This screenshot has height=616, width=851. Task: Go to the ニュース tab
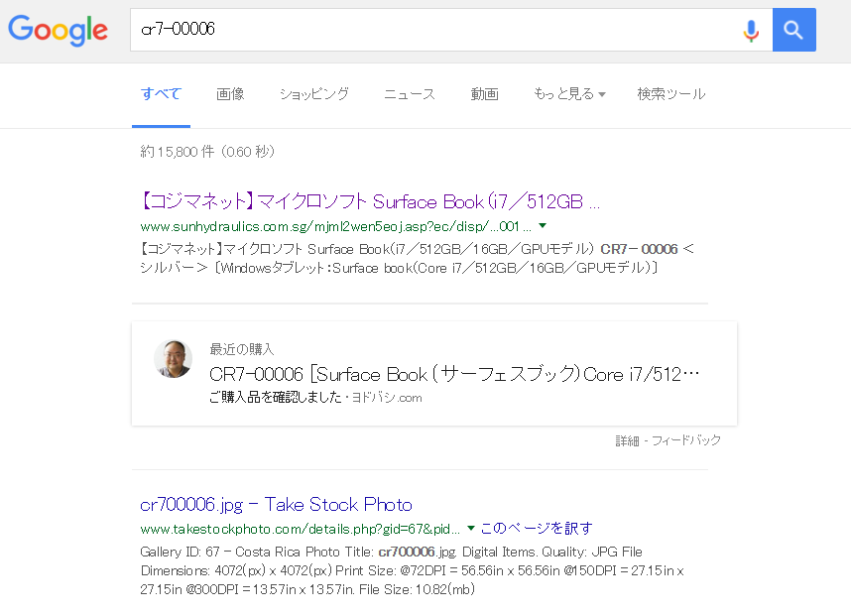pyautogui.click(x=410, y=94)
